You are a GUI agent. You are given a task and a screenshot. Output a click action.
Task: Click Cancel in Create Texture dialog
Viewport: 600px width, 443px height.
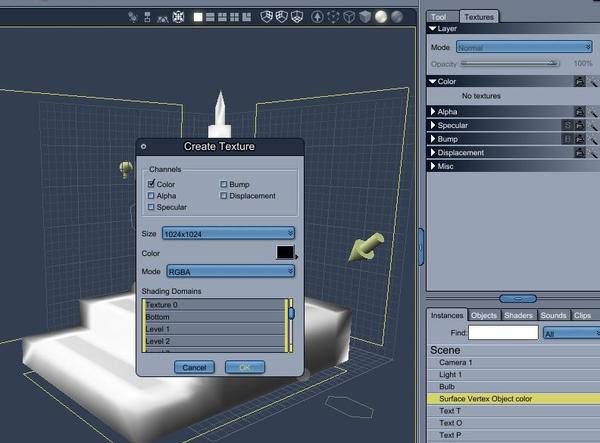[x=194, y=367]
